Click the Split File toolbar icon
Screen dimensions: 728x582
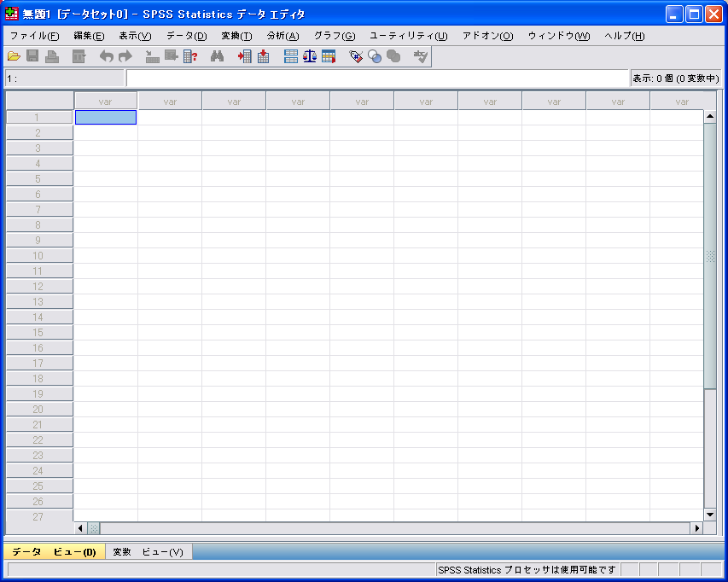tap(291, 56)
